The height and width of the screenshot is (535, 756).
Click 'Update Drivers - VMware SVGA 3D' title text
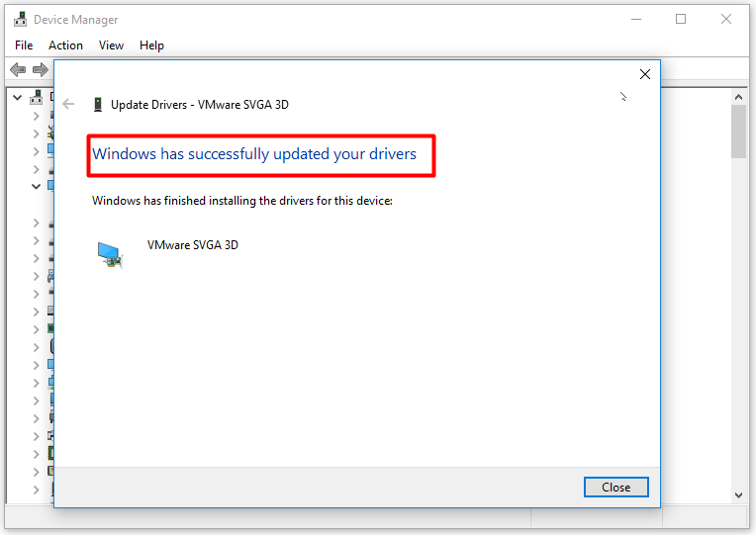[x=200, y=105]
